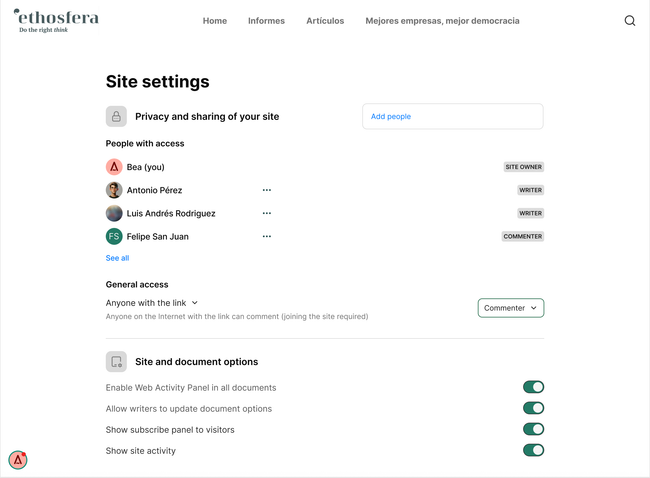Click the site and document options icon
This screenshot has height=478, width=650.
(116, 362)
